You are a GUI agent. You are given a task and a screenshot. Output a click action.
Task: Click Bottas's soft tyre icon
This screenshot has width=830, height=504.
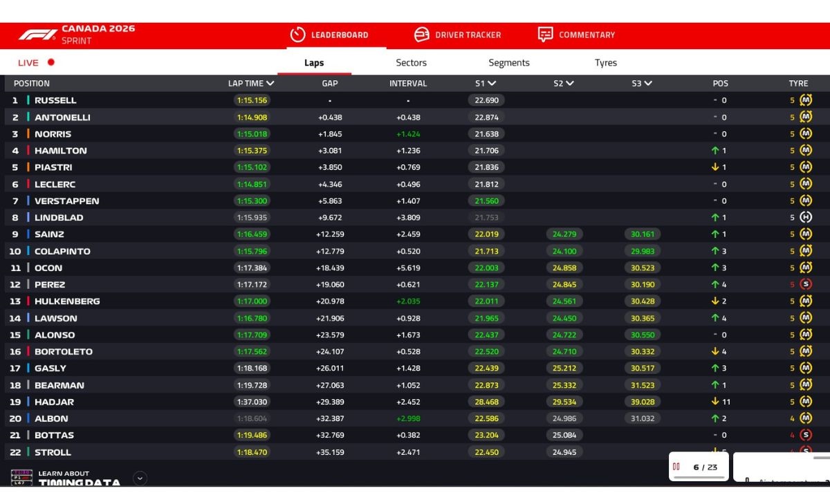[806, 435]
